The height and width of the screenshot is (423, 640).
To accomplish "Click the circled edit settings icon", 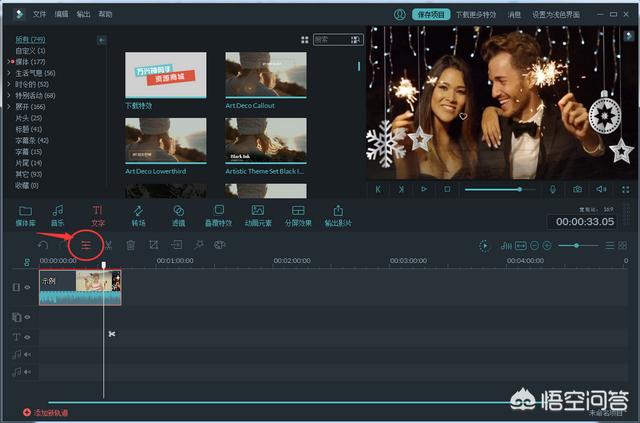I will click(86, 245).
